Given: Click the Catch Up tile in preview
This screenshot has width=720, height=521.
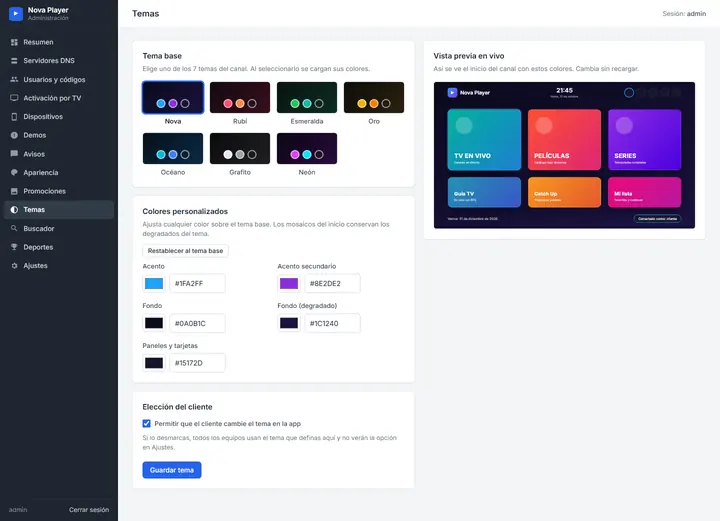Looking at the screenshot, I should pos(564,192).
